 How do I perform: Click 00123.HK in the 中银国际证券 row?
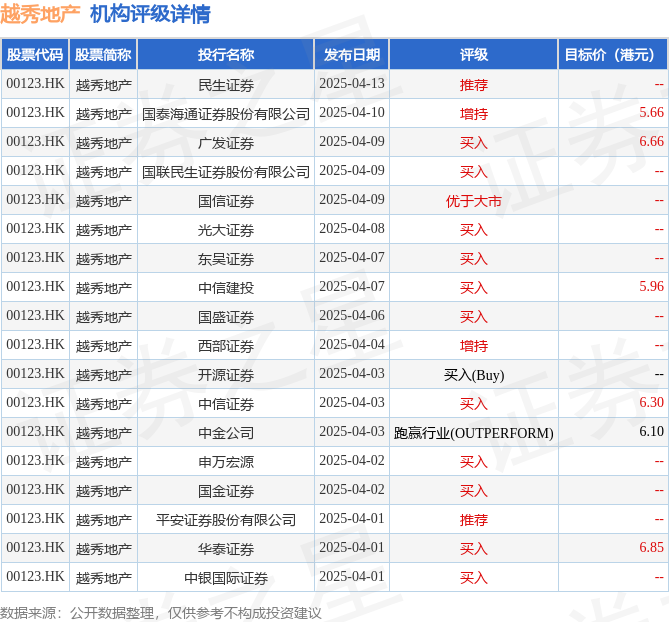click(x=35, y=577)
